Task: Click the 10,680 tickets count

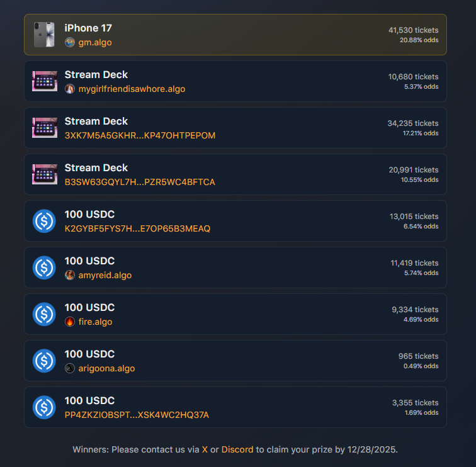Action: click(x=414, y=77)
